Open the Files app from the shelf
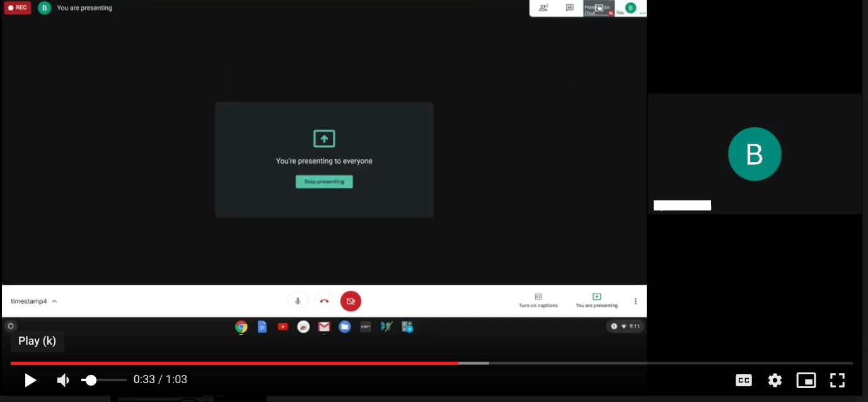The width and height of the screenshot is (868, 402). coord(345,326)
